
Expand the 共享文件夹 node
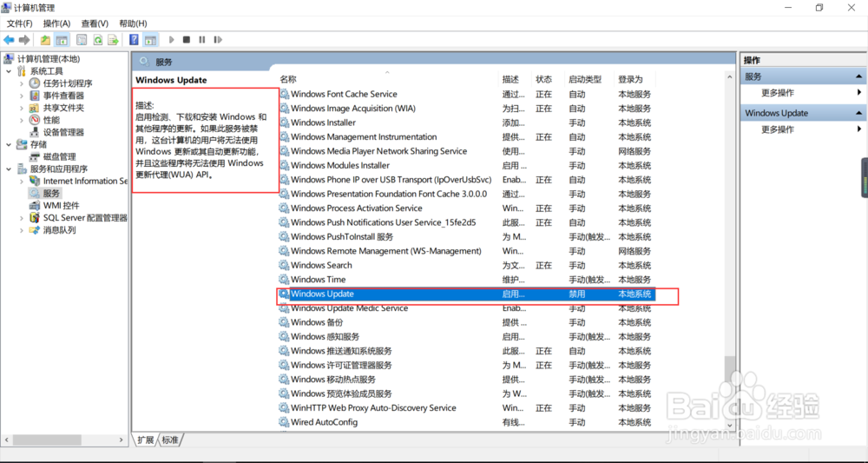coord(22,108)
